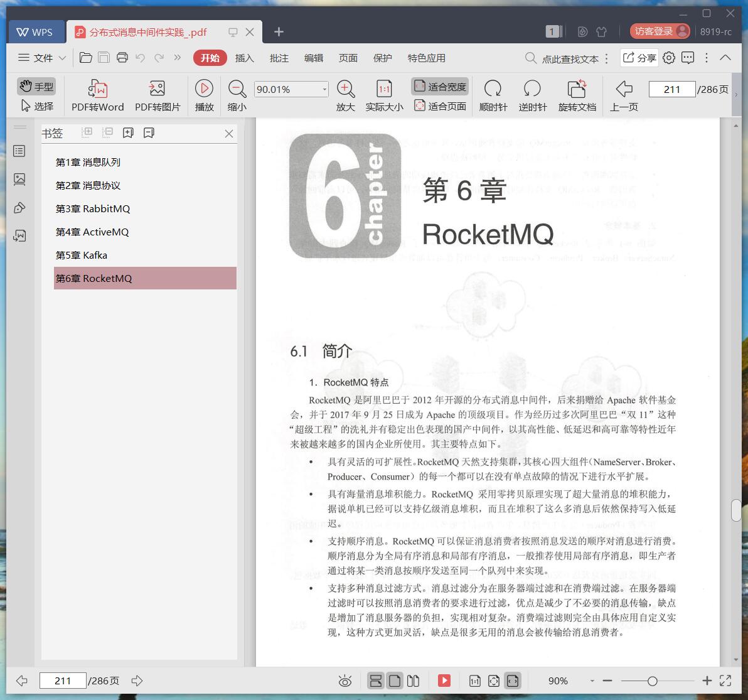Toggle fit width (适合宽度) in the ribbon
Image resolution: width=748 pixels, height=700 pixels.
(440, 87)
